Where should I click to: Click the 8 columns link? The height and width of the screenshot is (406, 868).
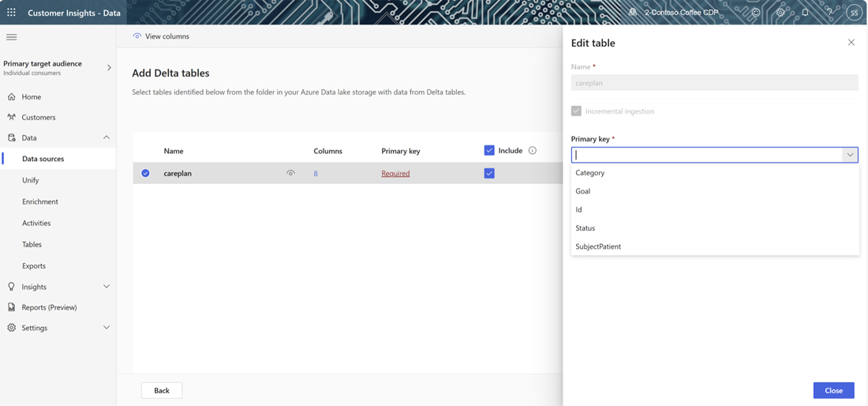[x=316, y=173]
